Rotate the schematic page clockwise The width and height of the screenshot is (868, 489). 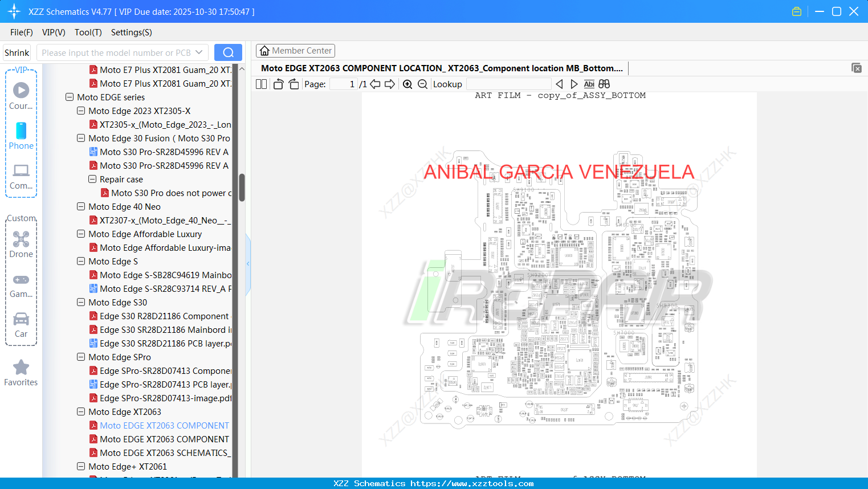point(293,84)
